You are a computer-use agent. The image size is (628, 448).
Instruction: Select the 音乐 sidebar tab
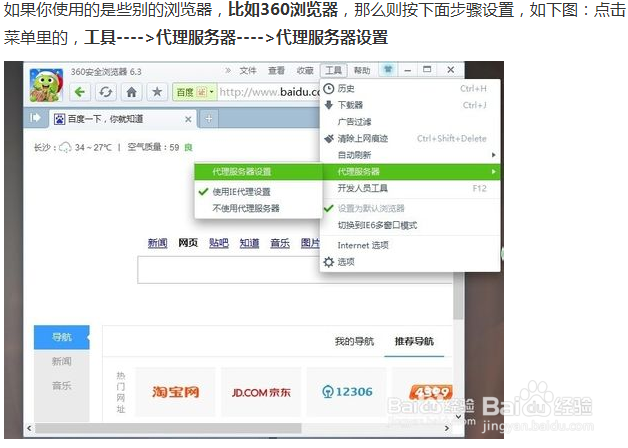pyautogui.click(x=62, y=386)
